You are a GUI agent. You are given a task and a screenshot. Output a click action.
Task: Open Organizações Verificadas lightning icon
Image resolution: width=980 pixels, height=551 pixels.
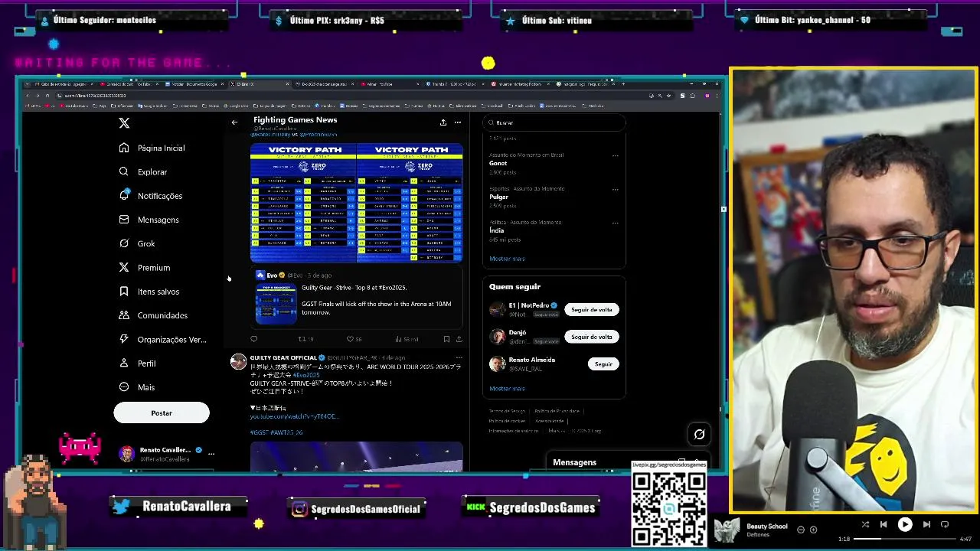click(124, 339)
